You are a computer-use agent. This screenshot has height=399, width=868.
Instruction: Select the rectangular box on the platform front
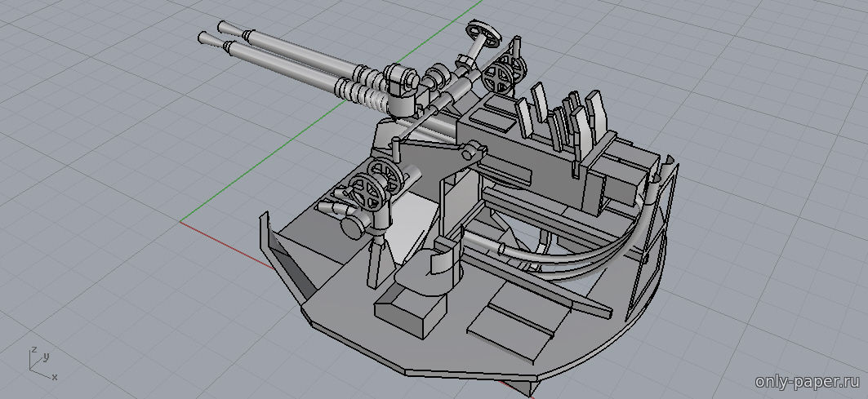(x=411, y=313)
